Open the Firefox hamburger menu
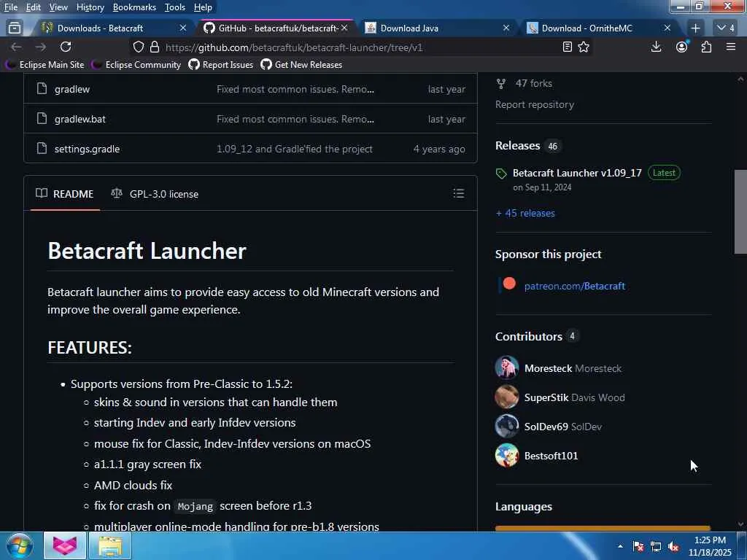Image resolution: width=747 pixels, height=560 pixels. click(731, 47)
